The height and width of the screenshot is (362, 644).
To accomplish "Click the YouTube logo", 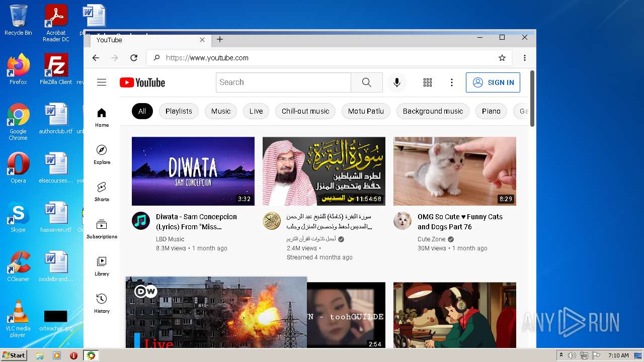I will (x=142, y=82).
